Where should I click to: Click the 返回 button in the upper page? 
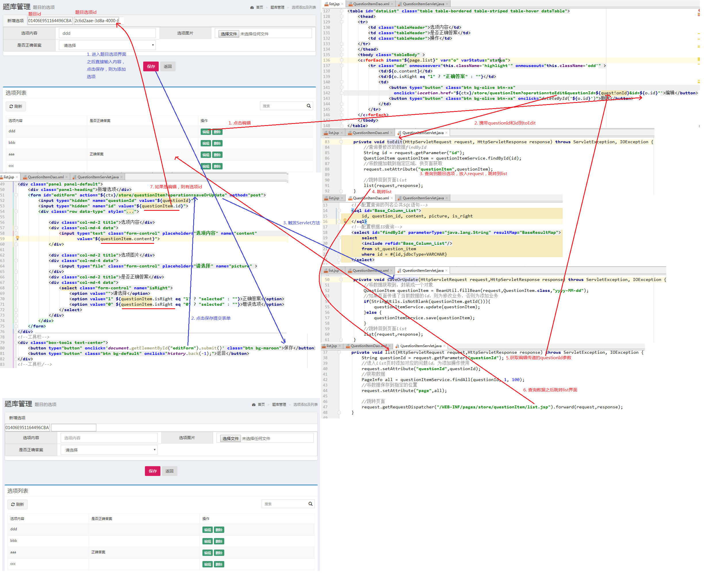coord(168,66)
